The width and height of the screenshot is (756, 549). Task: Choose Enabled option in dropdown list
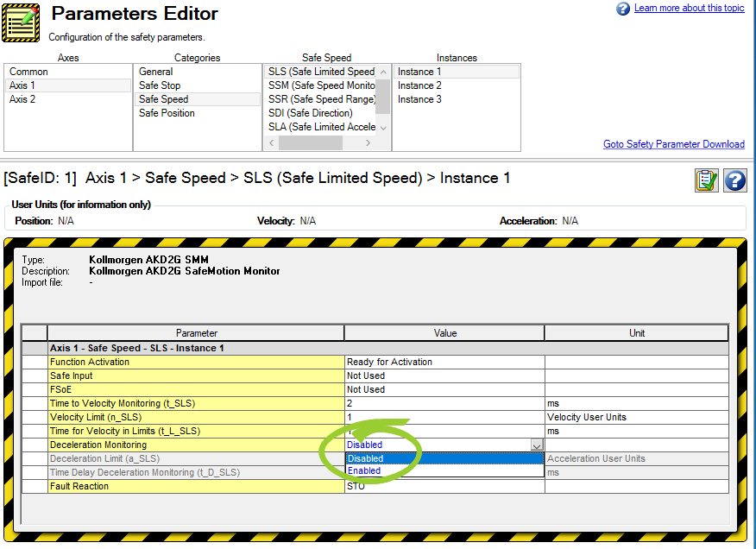pyautogui.click(x=444, y=470)
